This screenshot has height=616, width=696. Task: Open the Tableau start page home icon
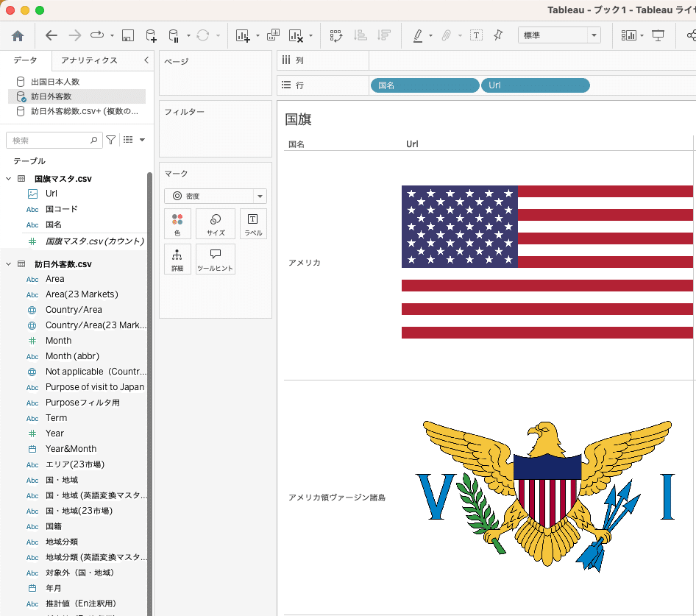pyautogui.click(x=18, y=35)
